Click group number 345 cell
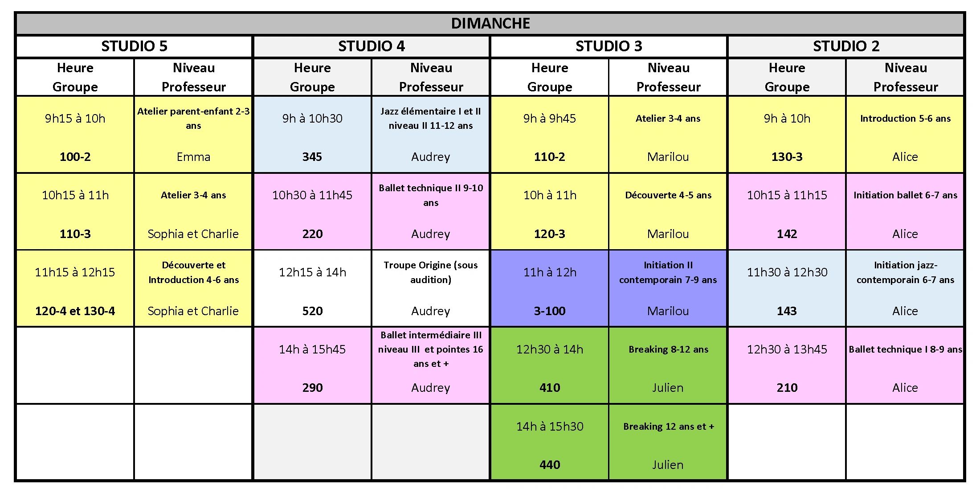The height and width of the screenshot is (493, 980). tap(312, 157)
